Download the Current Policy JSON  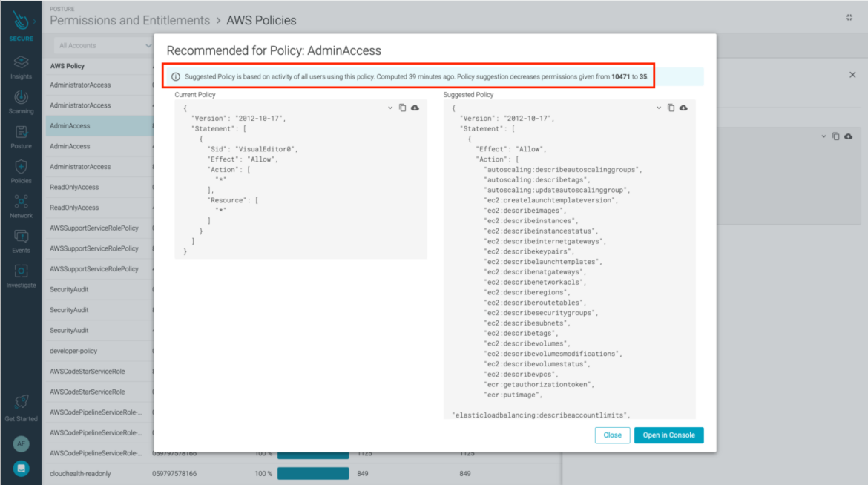(415, 108)
